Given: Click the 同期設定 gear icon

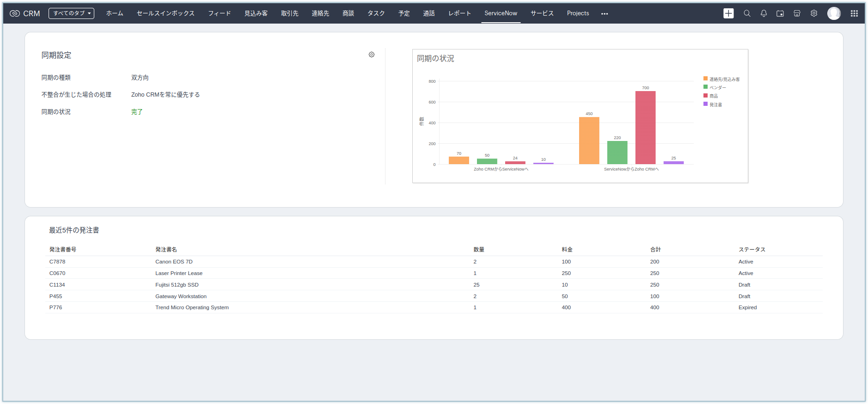Looking at the screenshot, I should [x=372, y=55].
